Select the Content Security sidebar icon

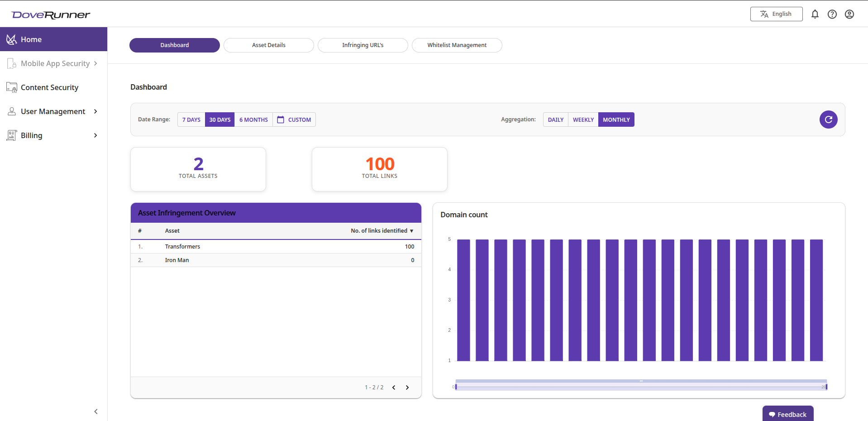click(11, 87)
